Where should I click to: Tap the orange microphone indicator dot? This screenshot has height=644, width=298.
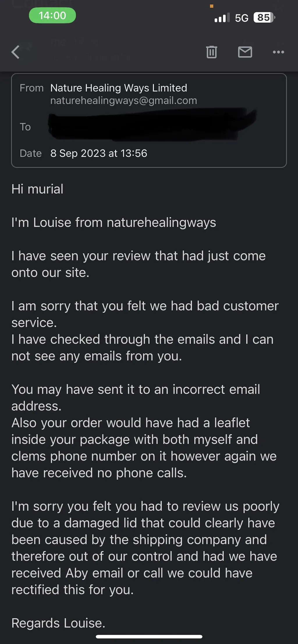[212, 6]
